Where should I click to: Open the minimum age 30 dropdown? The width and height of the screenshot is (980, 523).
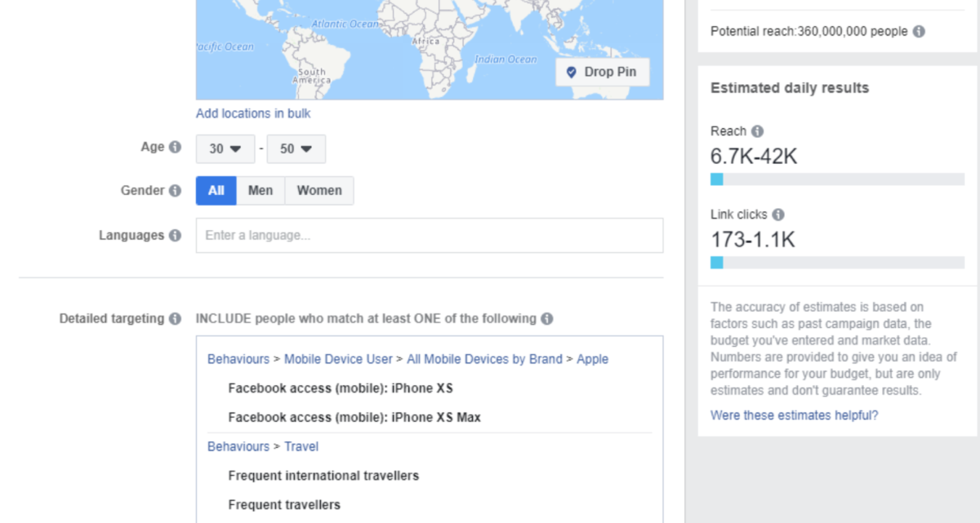[225, 149]
